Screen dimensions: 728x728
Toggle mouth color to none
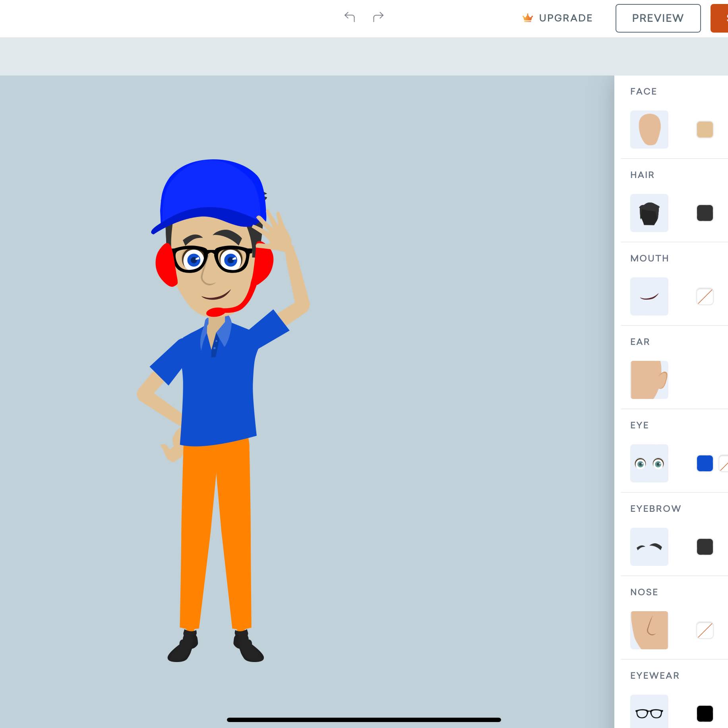tap(705, 296)
